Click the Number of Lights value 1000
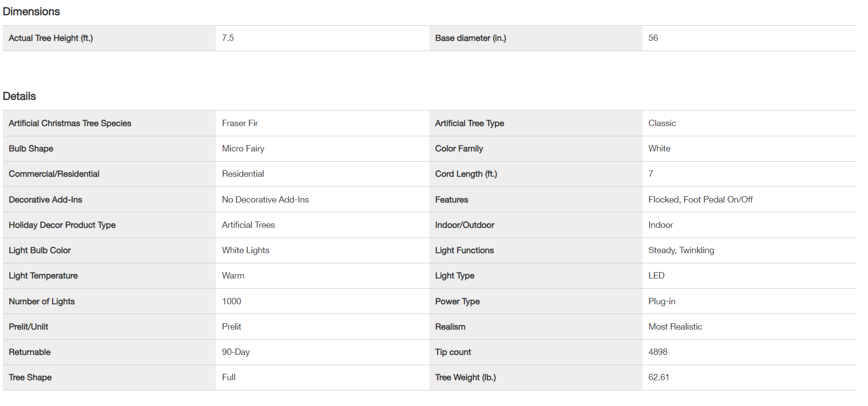868x406 pixels. point(231,301)
